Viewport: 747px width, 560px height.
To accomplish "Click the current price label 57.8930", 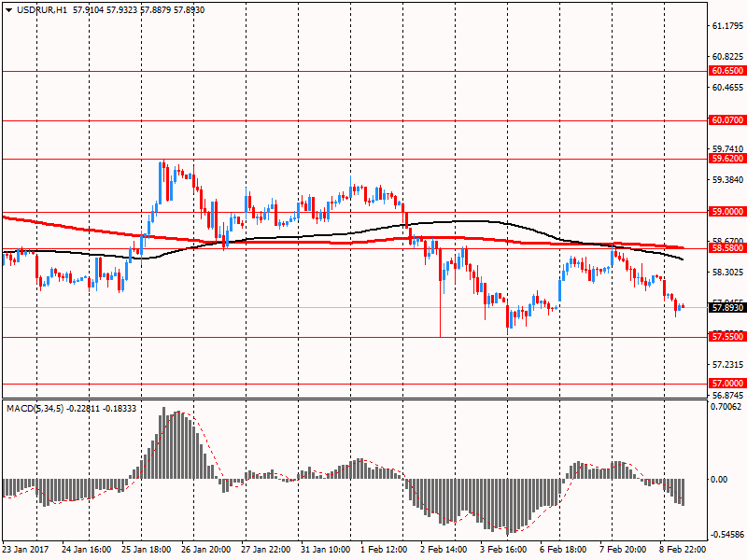I will [726, 307].
